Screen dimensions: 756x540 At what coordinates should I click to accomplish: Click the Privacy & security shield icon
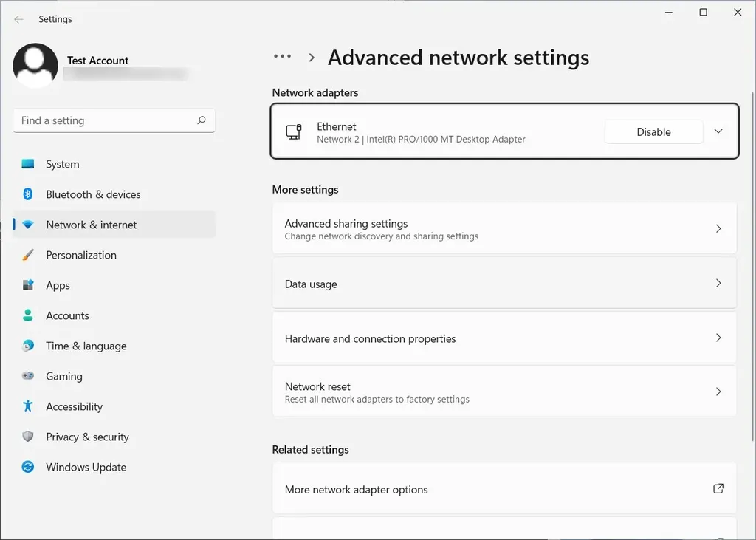(x=28, y=437)
